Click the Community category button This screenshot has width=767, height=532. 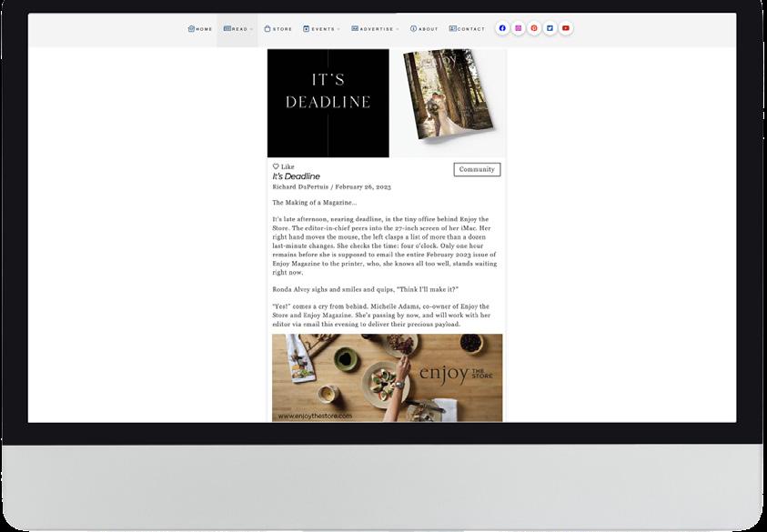(477, 169)
